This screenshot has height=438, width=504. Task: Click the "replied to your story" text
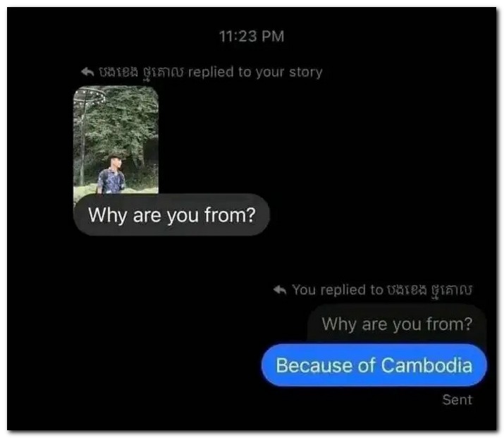255,73
